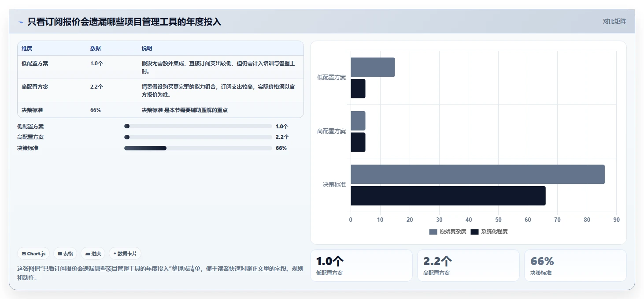This screenshot has height=299, width=644.
Task: Click the text 决策标准 是本节需要辅助理解的重点
Action: (185, 110)
